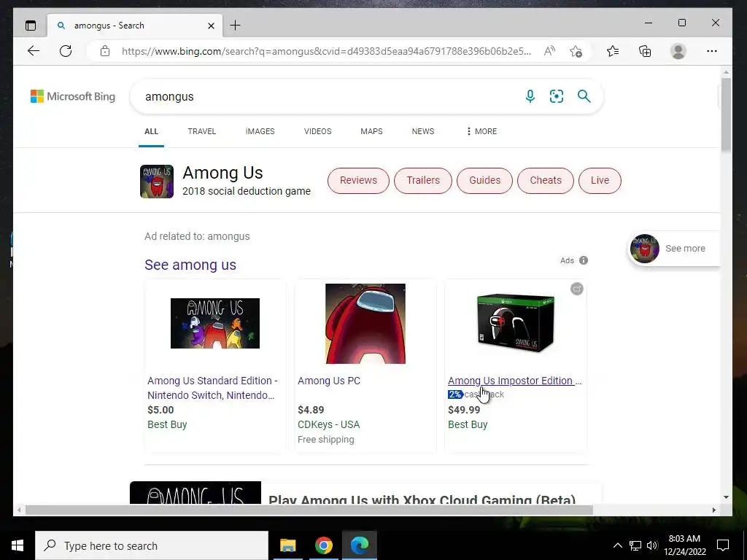This screenshot has height=560, width=747.
Task: Click the red crewmate PC product image
Action: (x=365, y=324)
